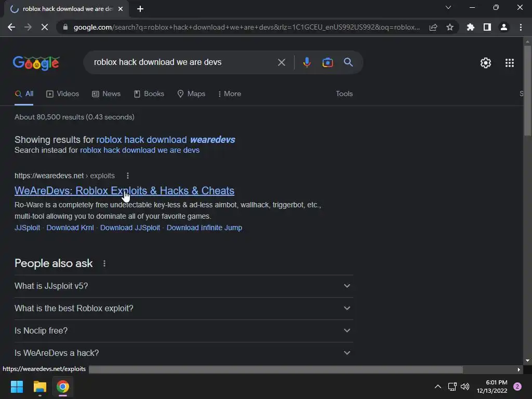Click the Chrome taskbar icon

click(63, 387)
